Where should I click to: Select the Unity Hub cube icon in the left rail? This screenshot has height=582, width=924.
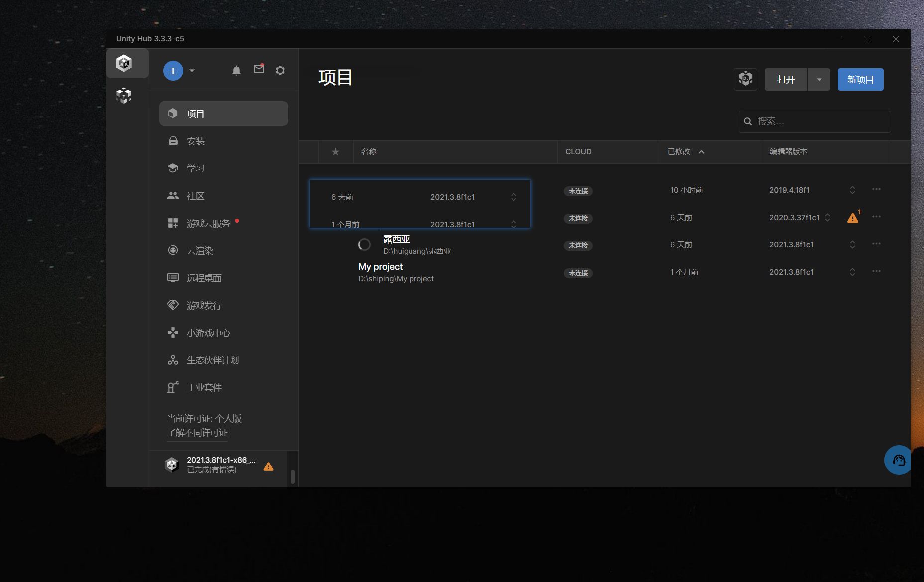click(x=124, y=63)
